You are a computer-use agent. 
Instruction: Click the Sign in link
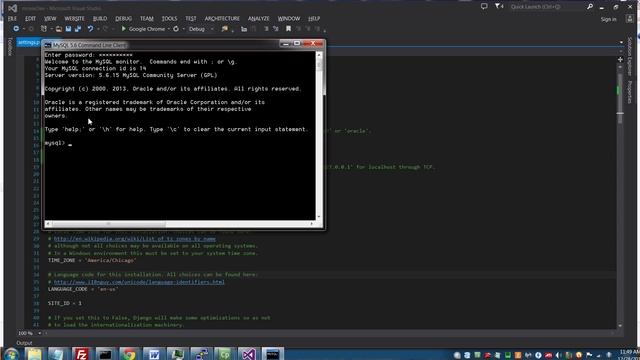608,19
